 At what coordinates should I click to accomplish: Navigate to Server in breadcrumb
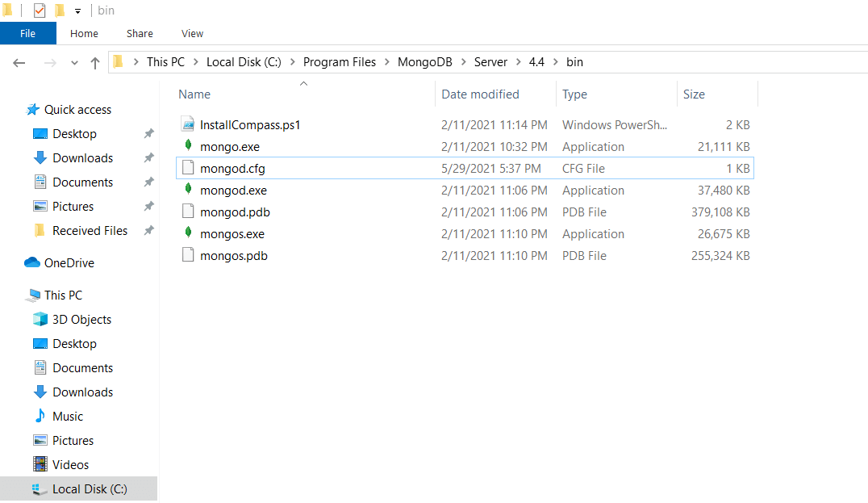click(490, 62)
